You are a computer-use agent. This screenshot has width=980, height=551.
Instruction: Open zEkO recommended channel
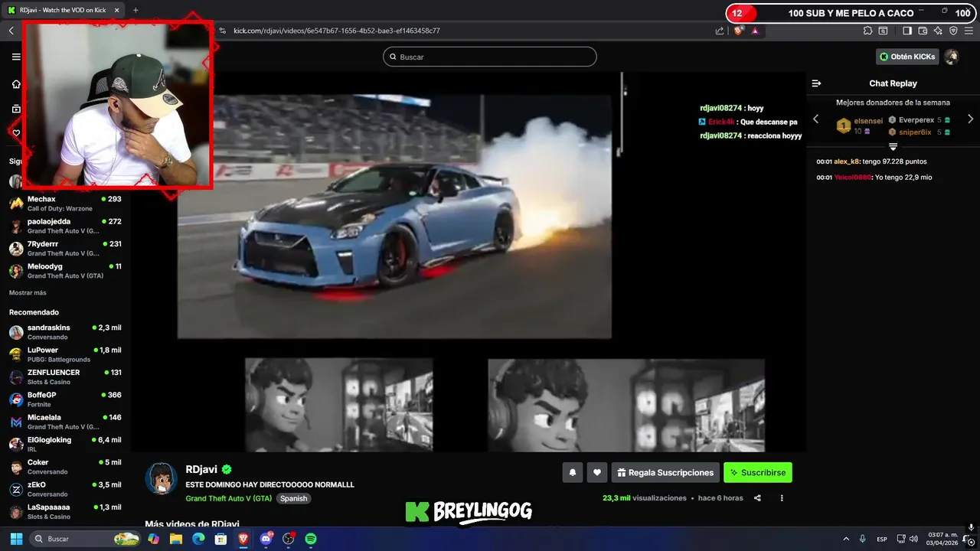point(65,489)
